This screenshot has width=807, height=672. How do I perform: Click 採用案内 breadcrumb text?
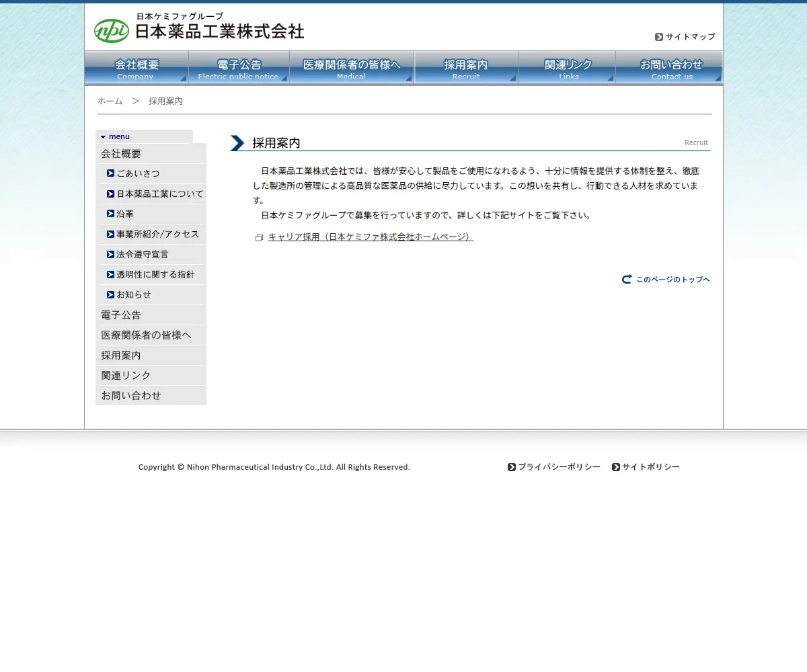(x=165, y=101)
